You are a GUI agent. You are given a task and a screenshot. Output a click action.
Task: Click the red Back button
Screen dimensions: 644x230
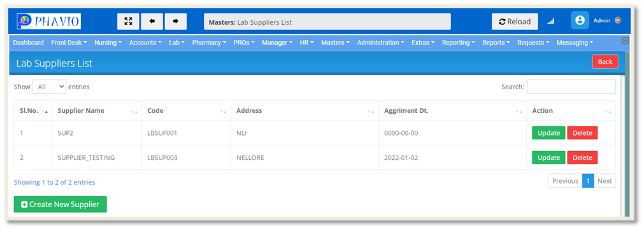(605, 62)
